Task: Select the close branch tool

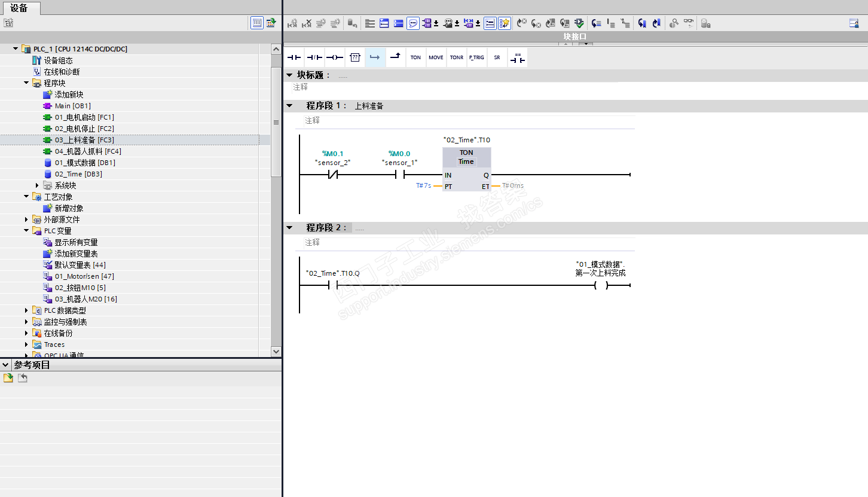Action: click(x=395, y=57)
